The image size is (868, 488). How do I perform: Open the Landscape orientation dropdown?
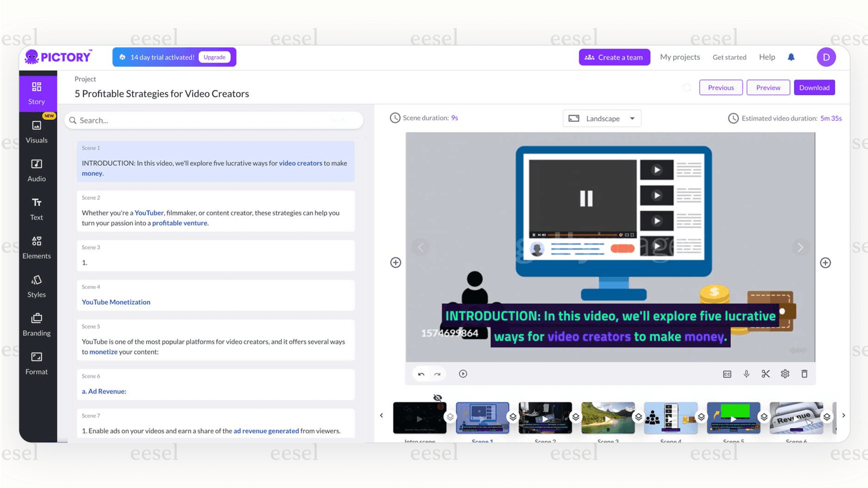[x=601, y=118]
